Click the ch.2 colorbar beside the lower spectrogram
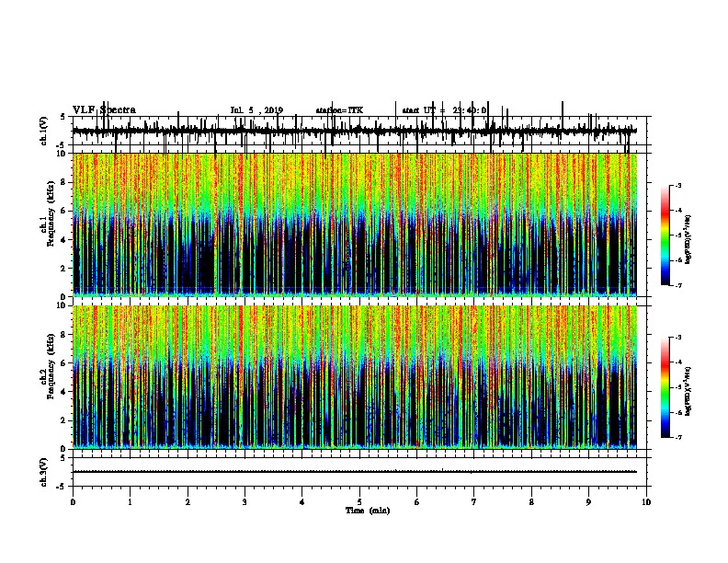Image resolution: width=728 pixels, height=563 pixels. 665,387
